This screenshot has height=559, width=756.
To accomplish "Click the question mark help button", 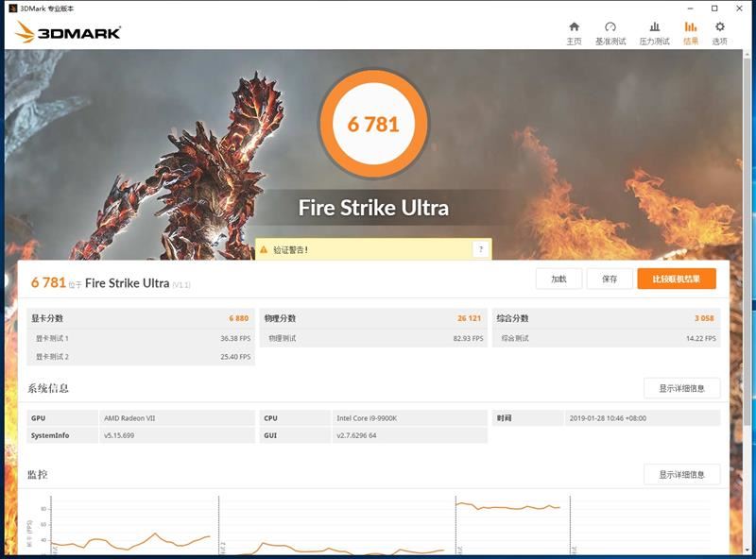I will coord(480,249).
